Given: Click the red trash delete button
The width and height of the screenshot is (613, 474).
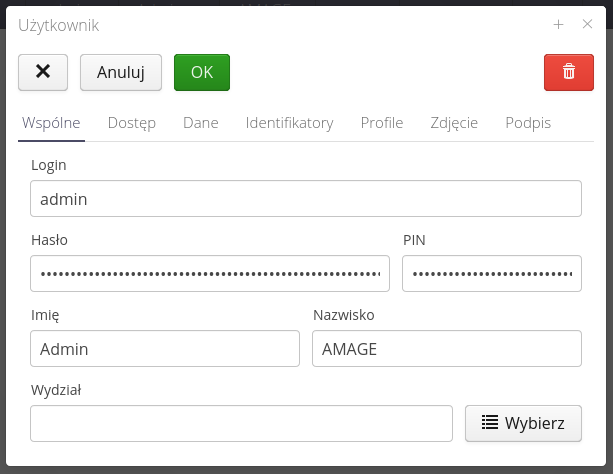Looking at the screenshot, I should tap(568, 72).
